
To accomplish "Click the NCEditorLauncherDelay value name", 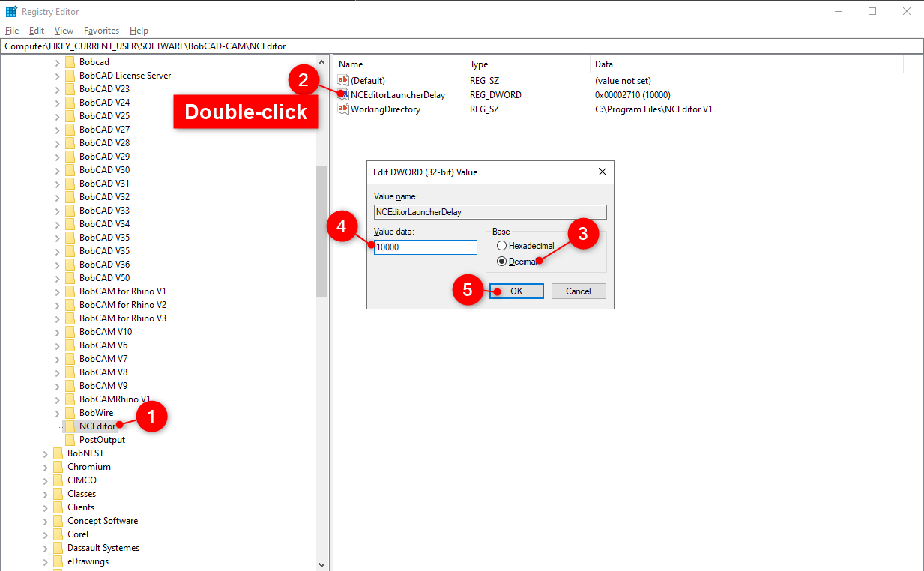I will pyautogui.click(x=398, y=95).
